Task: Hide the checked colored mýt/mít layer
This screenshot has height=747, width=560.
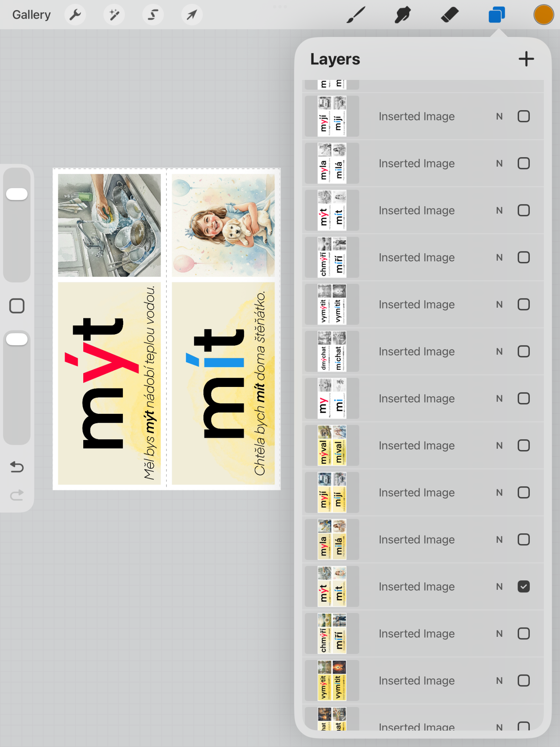Action: click(x=523, y=586)
